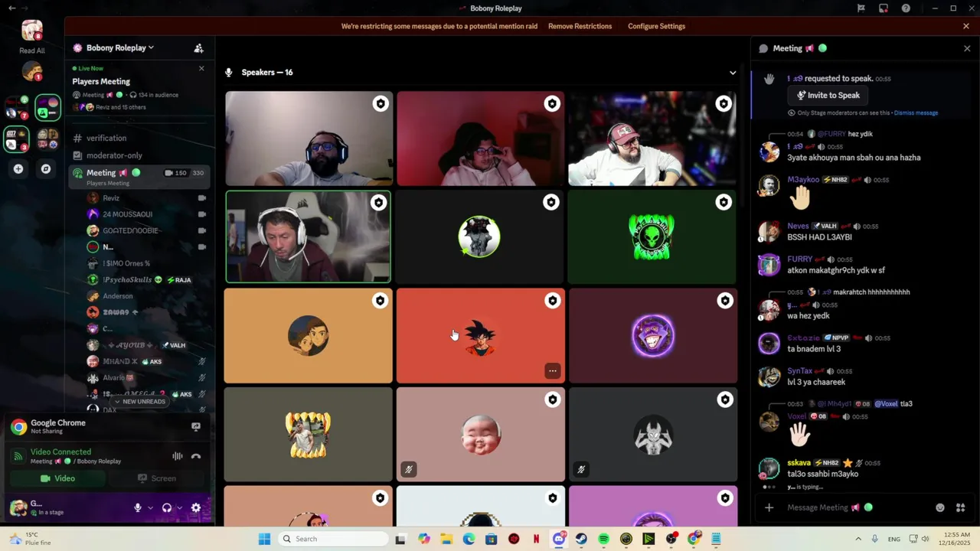Screen dimensions: 980x551
Task: Open the stream popout icon beside Google Chrome
Action: pos(196,426)
